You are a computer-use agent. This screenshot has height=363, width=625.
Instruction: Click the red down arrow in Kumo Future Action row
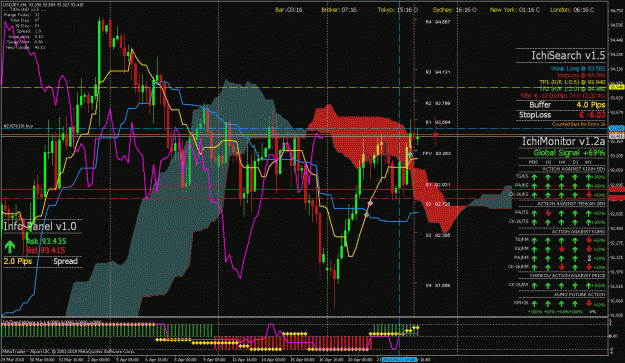coord(589,304)
